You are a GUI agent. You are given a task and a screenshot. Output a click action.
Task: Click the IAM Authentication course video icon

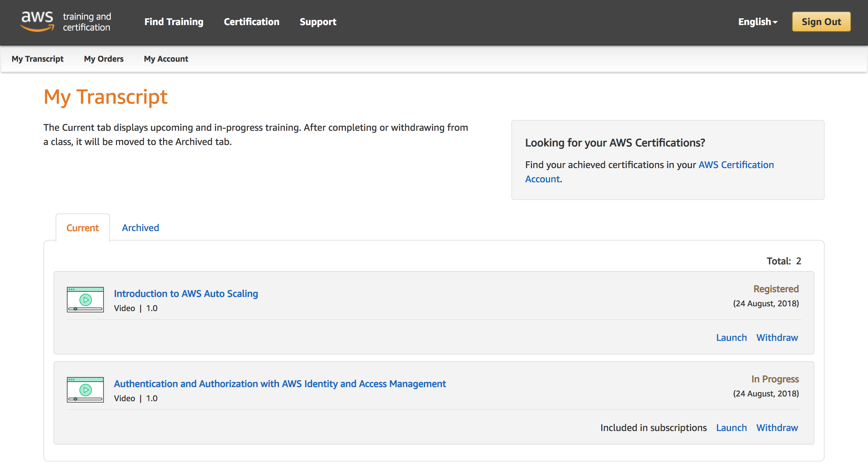85,390
